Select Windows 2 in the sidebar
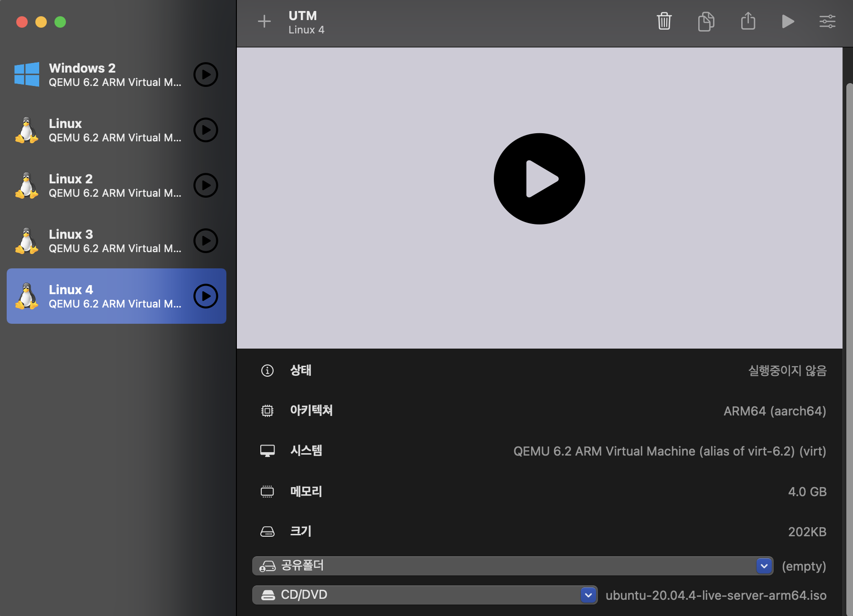The image size is (853, 616). 117,74
